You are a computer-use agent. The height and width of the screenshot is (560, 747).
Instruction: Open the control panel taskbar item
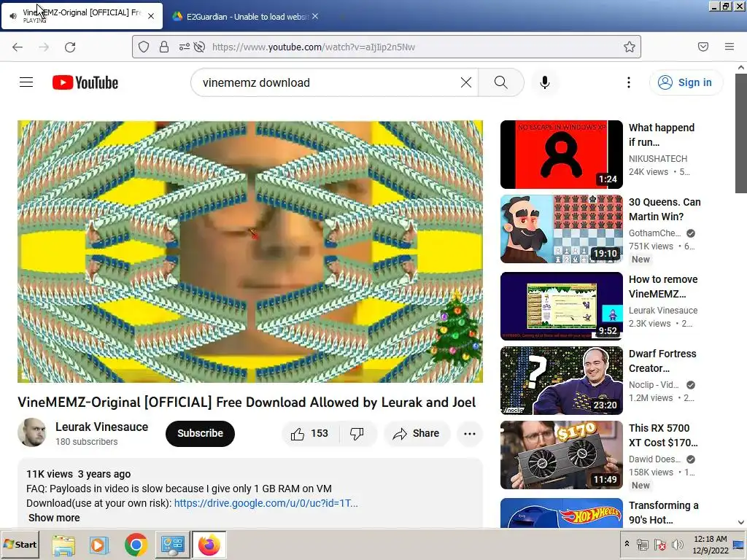[x=172, y=545]
